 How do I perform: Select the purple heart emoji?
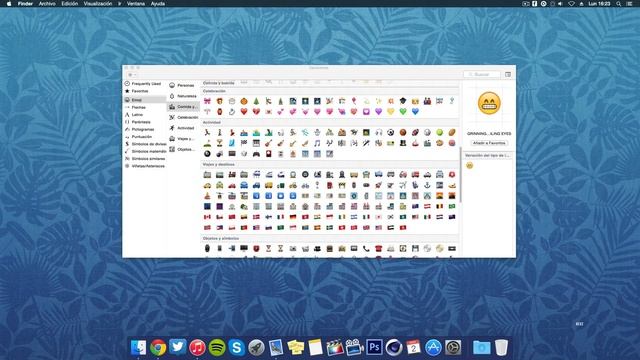pos(378,111)
